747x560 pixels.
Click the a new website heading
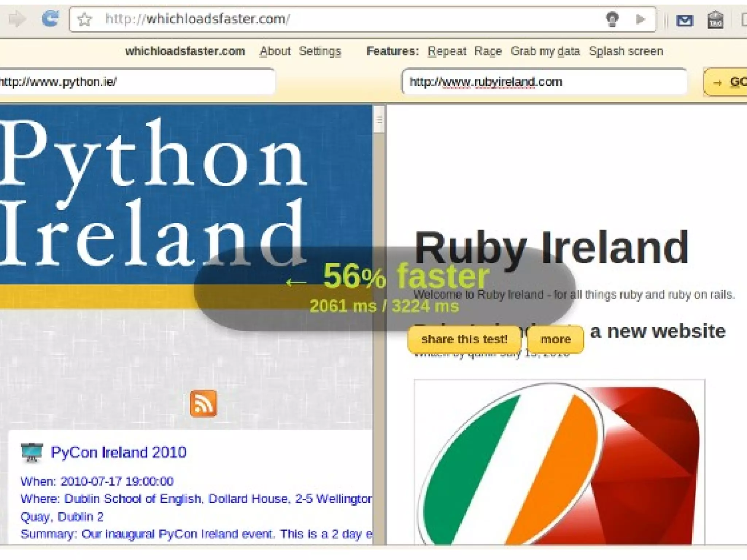click(658, 331)
